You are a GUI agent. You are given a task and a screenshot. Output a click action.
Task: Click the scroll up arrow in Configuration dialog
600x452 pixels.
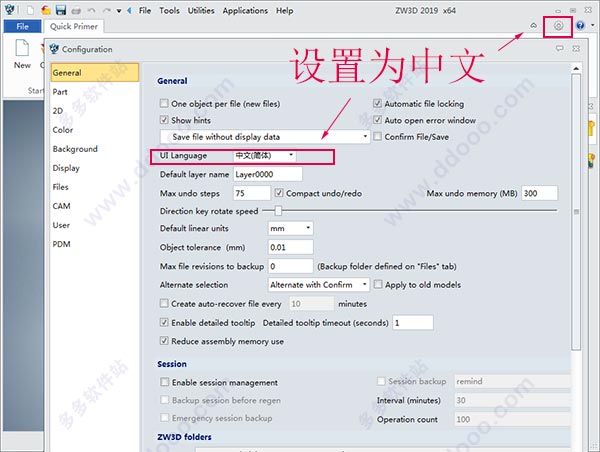576,69
